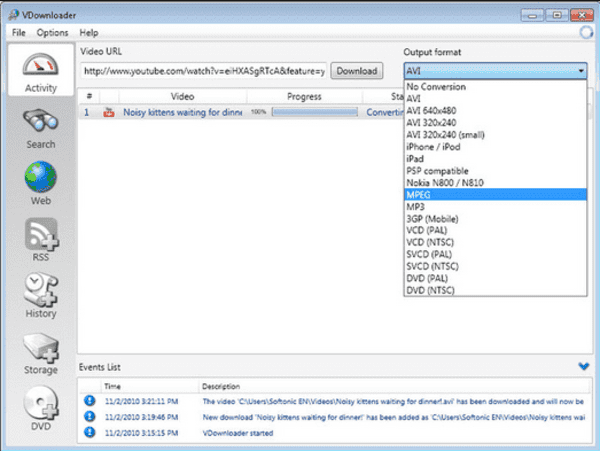
Task: Open the Activity panel icon
Action: pos(41,69)
